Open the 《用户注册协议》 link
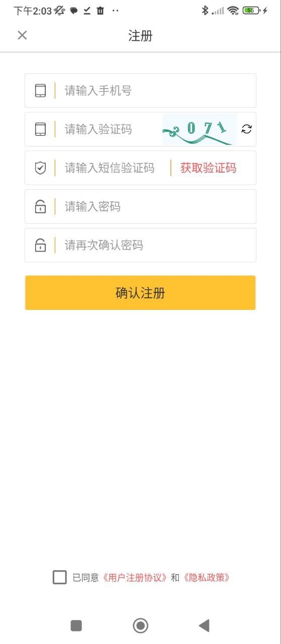Screen dimensions: 281x644 pyautogui.click(x=135, y=578)
